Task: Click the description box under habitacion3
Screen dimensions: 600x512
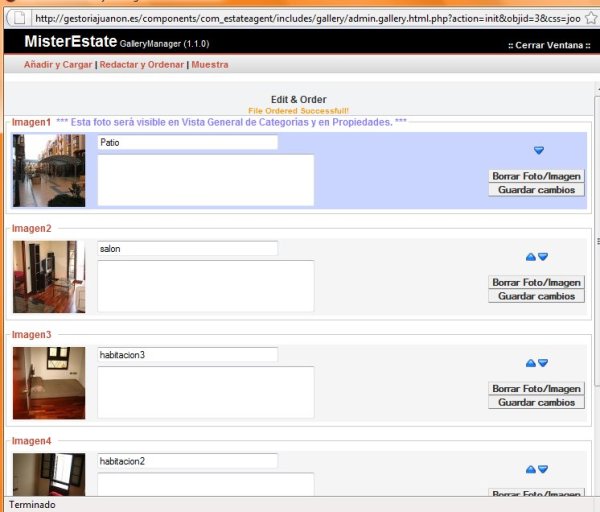Action: (x=206, y=392)
